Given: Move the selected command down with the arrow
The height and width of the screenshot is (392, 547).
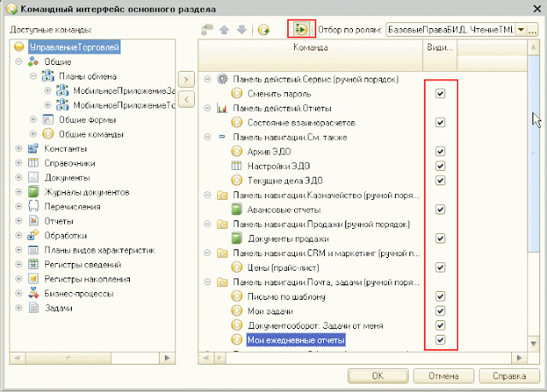Looking at the screenshot, I should [x=241, y=30].
